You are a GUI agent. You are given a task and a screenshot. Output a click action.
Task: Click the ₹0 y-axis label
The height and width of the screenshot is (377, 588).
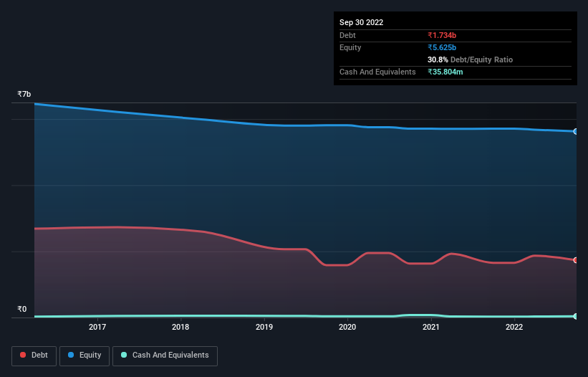pyautogui.click(x=22, y=309)
